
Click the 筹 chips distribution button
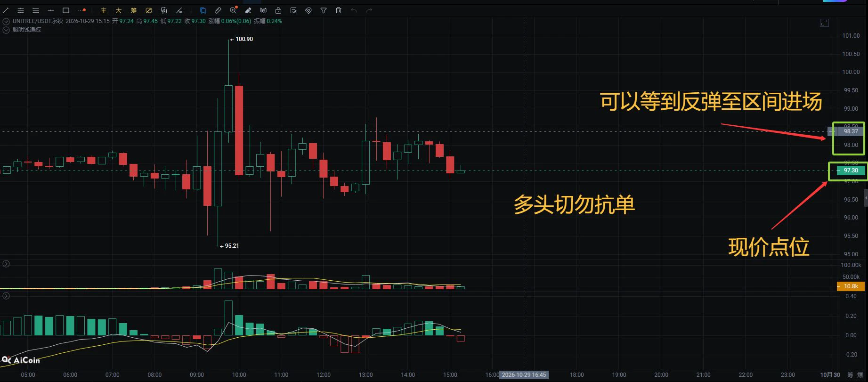tap(134, 10)
